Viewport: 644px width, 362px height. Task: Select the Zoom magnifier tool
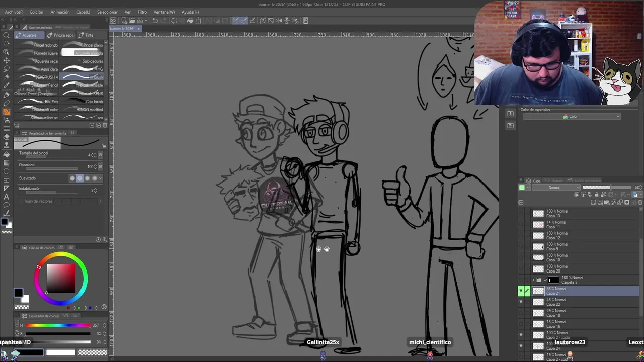click(7, 35)
